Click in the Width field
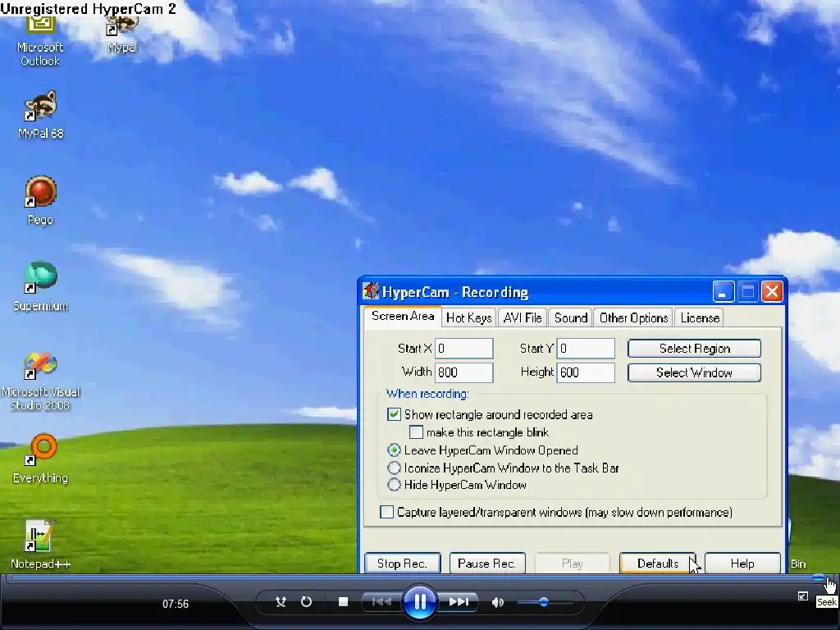 (464, 372)
